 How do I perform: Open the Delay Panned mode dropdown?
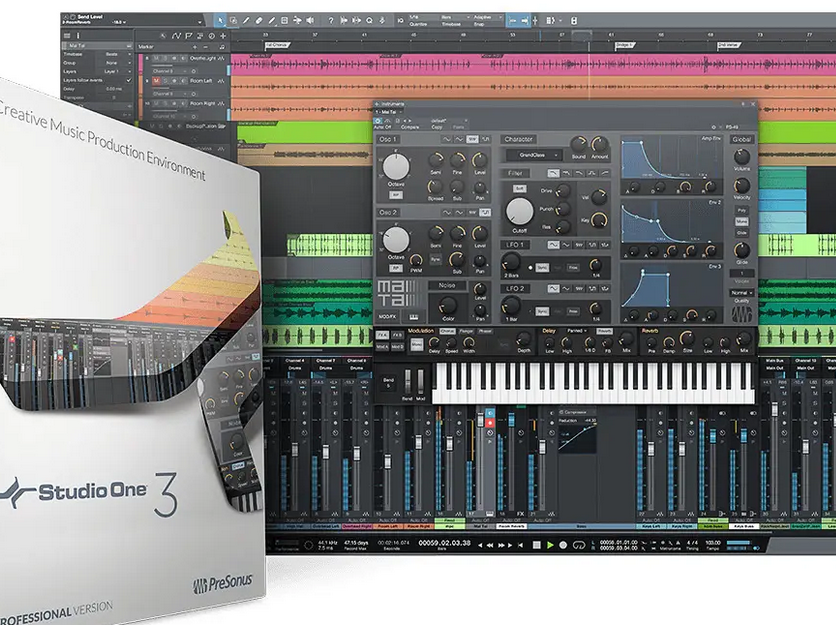click(576, 331)
